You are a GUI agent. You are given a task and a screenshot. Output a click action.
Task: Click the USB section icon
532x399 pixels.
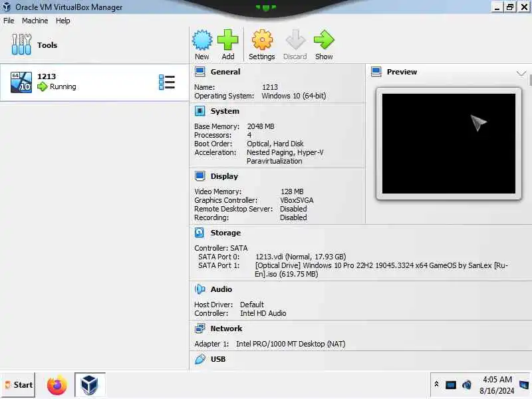click(200, 359)
